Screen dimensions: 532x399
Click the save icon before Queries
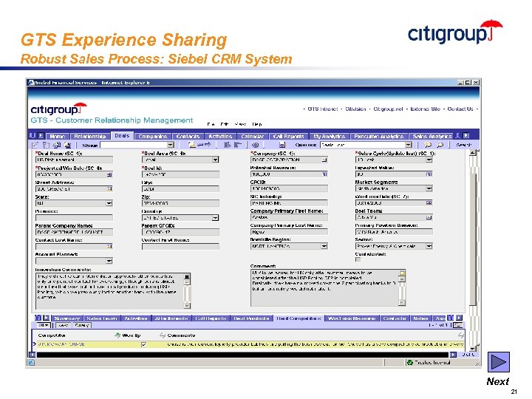(x=282, y=145)
